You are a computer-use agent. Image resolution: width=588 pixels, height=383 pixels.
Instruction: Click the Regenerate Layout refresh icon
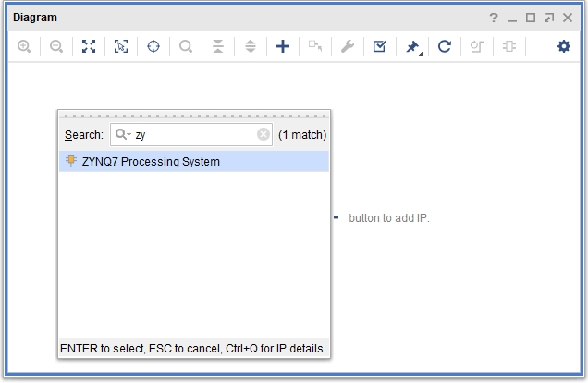tap(445, 46)
